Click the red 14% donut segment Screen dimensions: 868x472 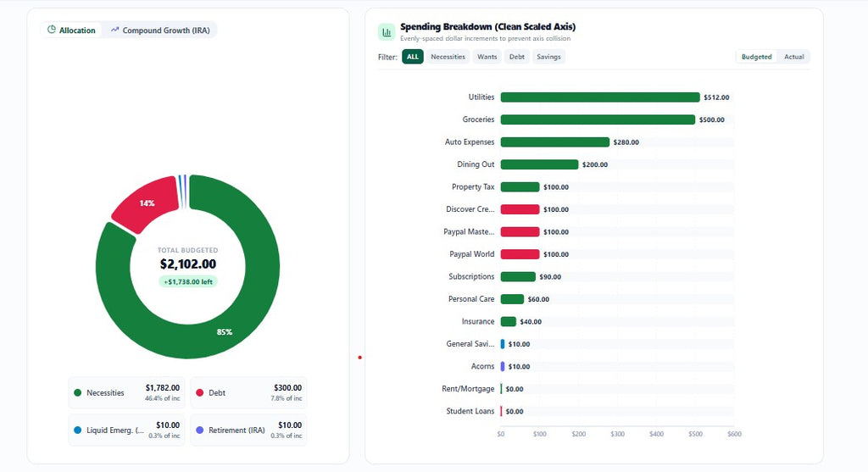pyautogui.click(x=146, y=203)
